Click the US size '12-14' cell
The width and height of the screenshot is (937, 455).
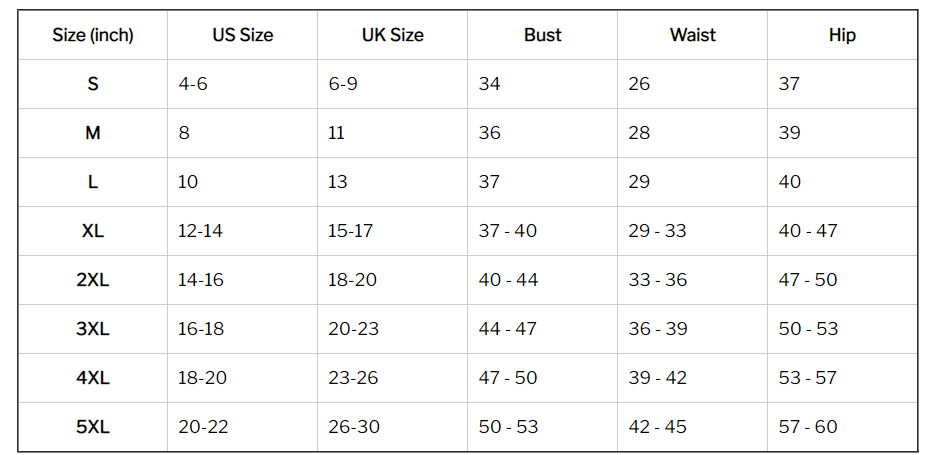(x=243, y=231)
